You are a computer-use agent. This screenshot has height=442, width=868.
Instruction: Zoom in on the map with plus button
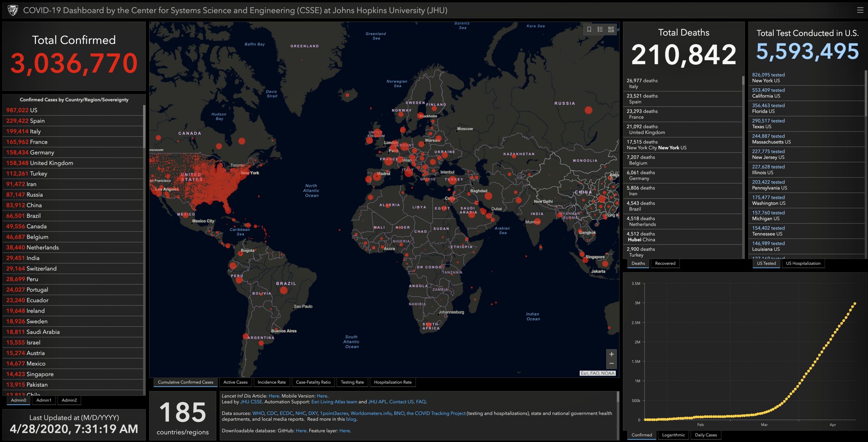pos(612,354)
